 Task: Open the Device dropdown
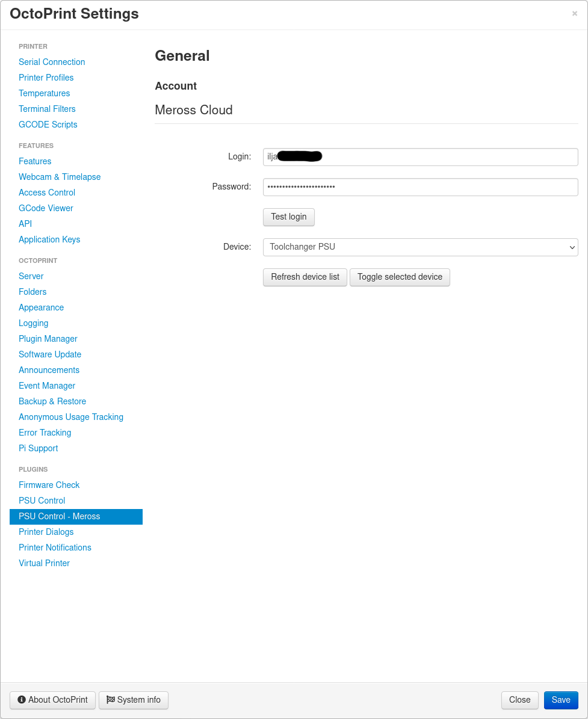[420, 247]
